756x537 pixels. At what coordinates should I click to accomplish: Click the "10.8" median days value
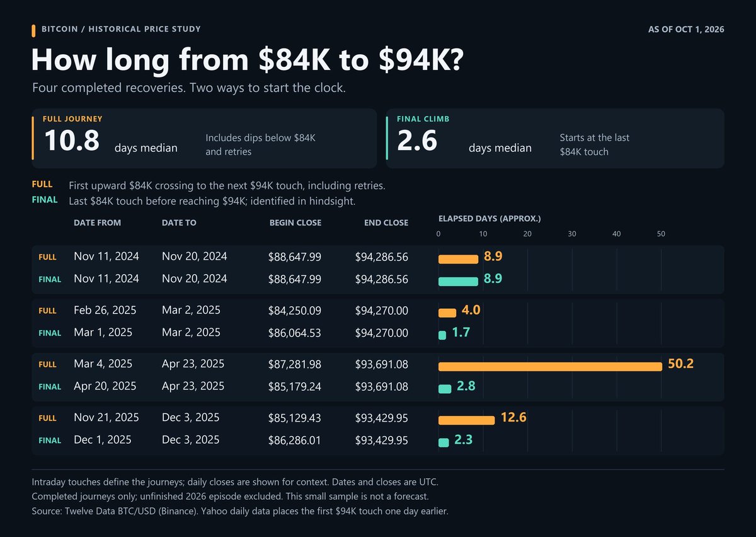click(72, 141)
